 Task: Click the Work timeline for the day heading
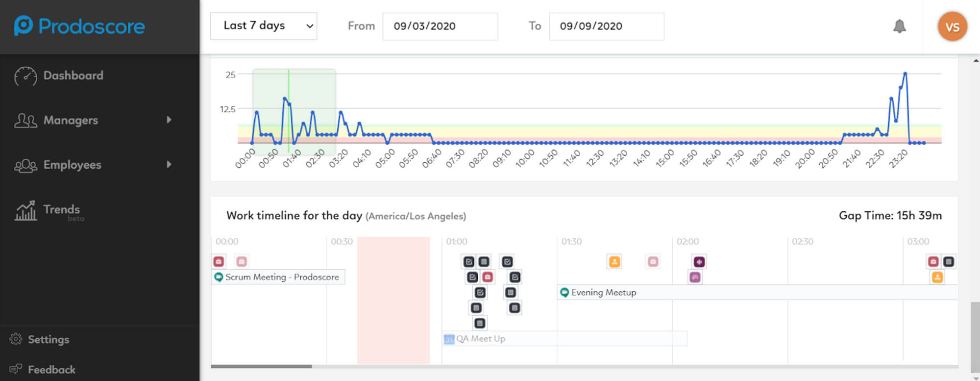point(294,216)
